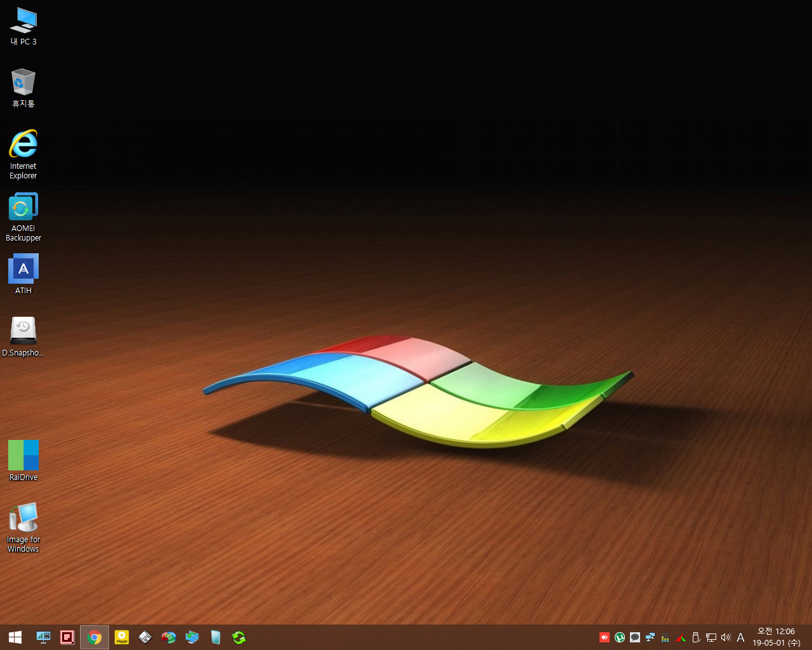The height and width of the screenshot is (650, 812).
Task: Open the uTorrent tray icon
Action: coord(620,637)
